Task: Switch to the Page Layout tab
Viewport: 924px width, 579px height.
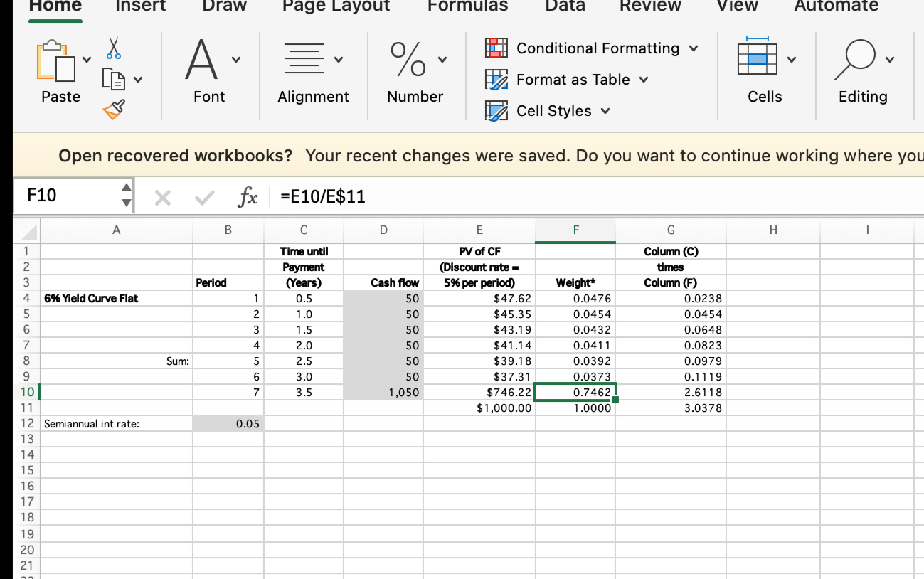Action: pos(336,6)
